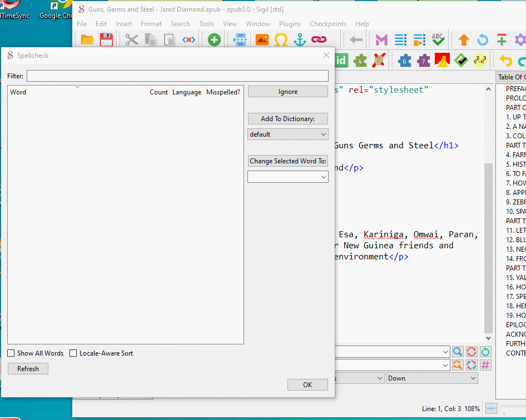Confirm Spellcheck dialog with OK
The height and width of the screenshot is (420, 526).
307,385
